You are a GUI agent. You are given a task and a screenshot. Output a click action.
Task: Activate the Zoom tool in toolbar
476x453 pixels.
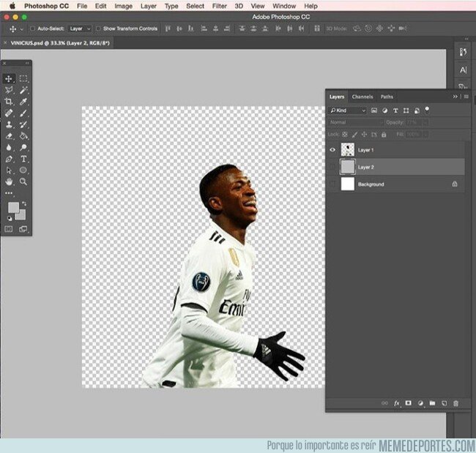pos(23,181)
